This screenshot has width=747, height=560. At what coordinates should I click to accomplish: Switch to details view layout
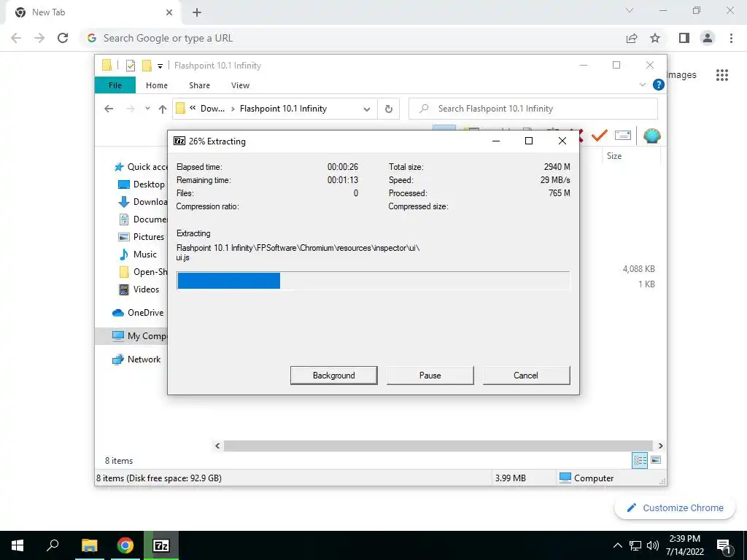640,460
